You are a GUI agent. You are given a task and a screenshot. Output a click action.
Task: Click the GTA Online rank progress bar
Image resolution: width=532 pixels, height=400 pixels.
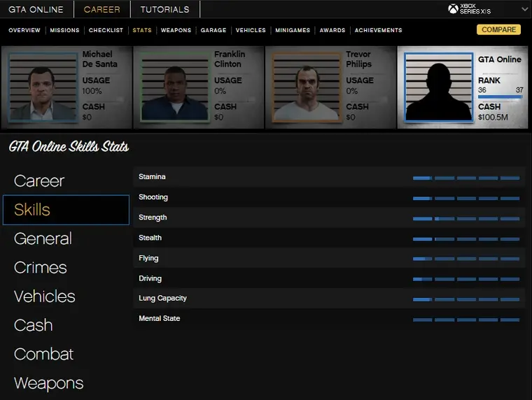pyautogui.click(x=500, y=98)
